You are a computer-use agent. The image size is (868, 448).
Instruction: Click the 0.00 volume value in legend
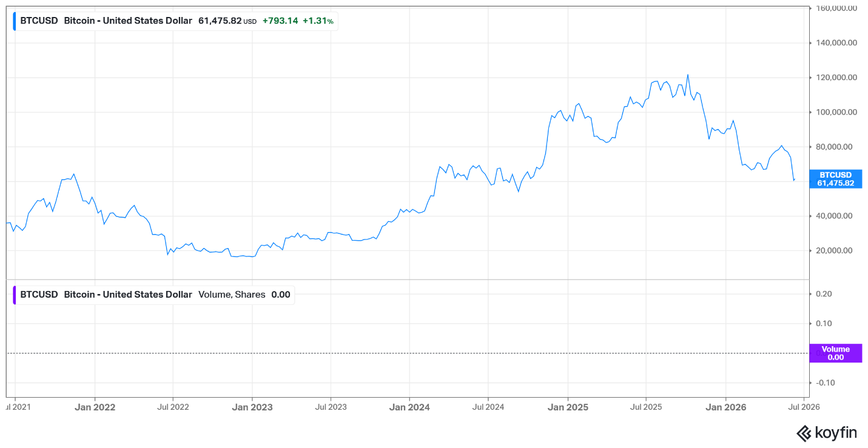[281, 295]
